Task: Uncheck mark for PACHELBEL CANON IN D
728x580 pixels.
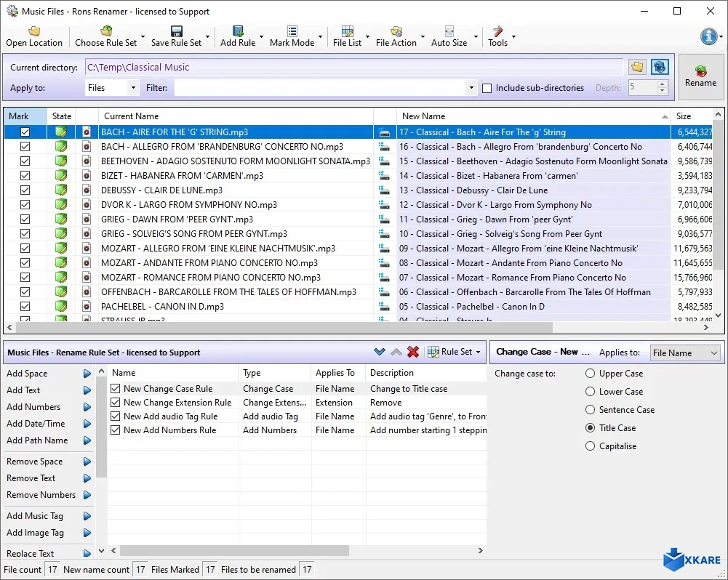Action: coord(25,306)
